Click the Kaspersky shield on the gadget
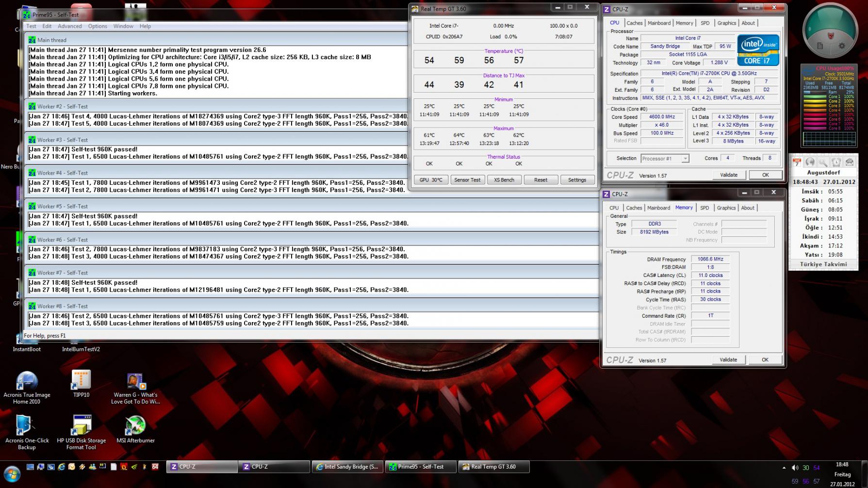This screenshot has height=488, width=868. click(x=831, y=35)
